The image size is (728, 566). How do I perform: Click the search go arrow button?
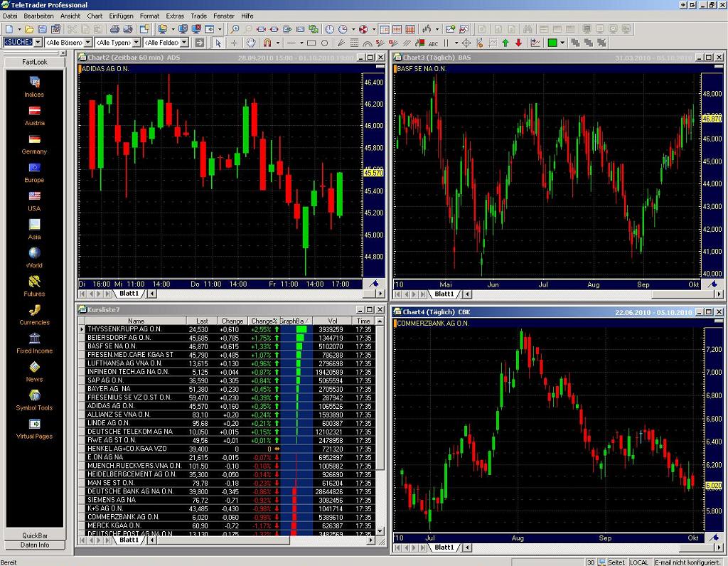coord(200,43)
